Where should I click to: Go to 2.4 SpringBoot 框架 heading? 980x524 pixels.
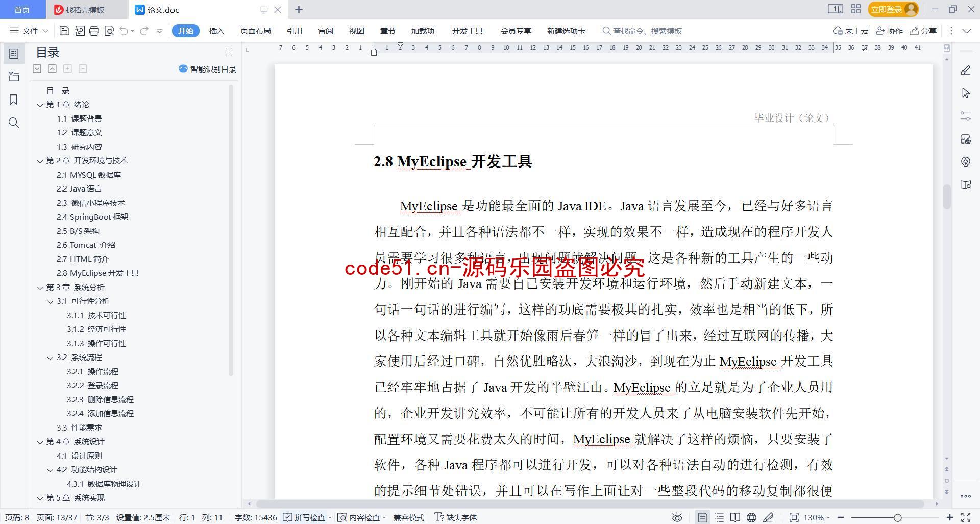pyautogui.click(x=92, y=217)
